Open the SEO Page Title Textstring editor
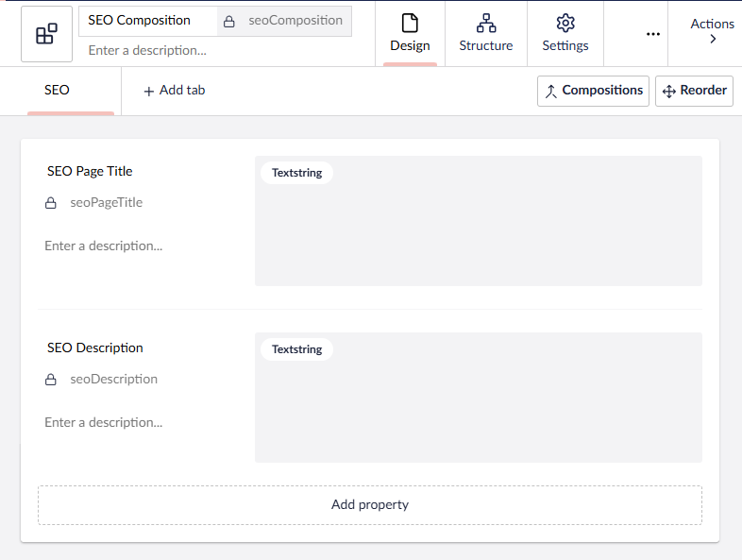The image size is (742, 560). click(478, 221)
